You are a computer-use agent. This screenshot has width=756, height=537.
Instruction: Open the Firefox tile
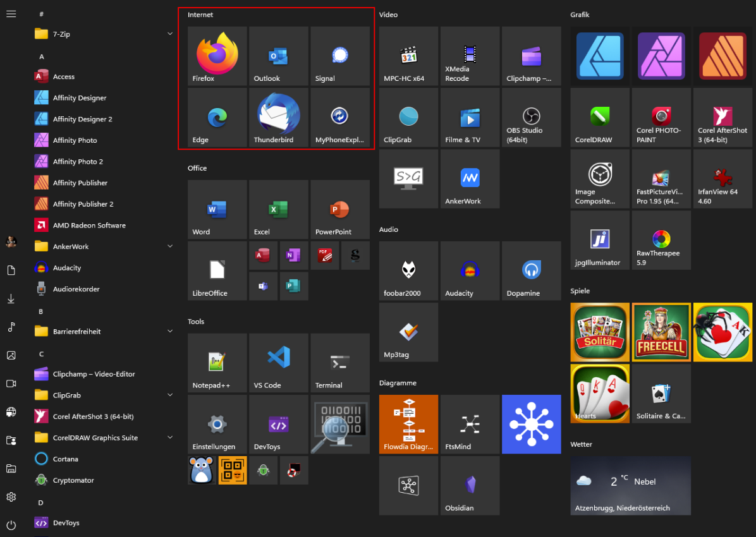217,56
